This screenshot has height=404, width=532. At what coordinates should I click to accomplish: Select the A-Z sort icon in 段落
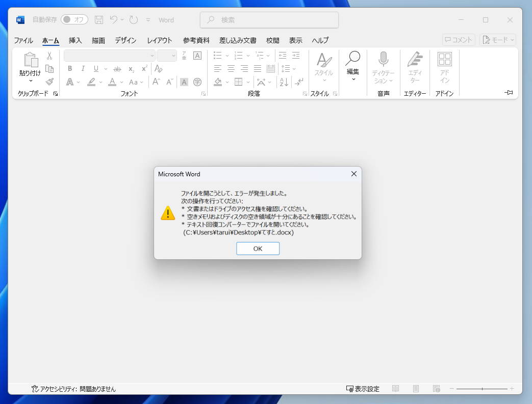284,82
